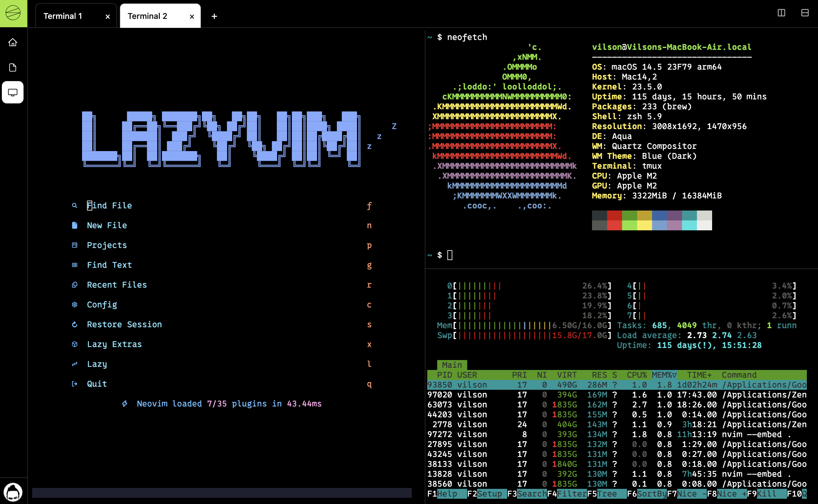Select htop process row 93850
The height and width of the screenshot is (504, 818).
[x=617, y=385]
